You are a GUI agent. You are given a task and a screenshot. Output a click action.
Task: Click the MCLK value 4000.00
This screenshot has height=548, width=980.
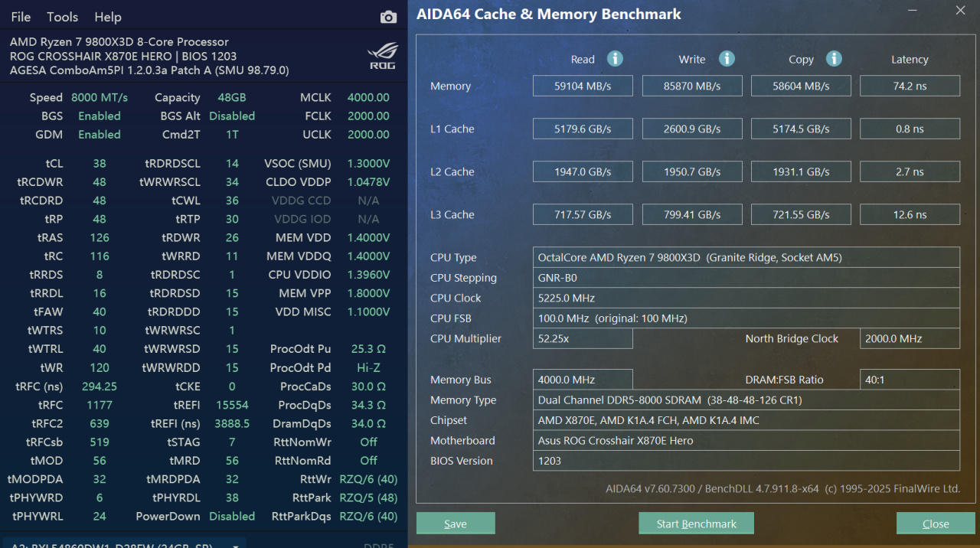[x=368, y=97]
